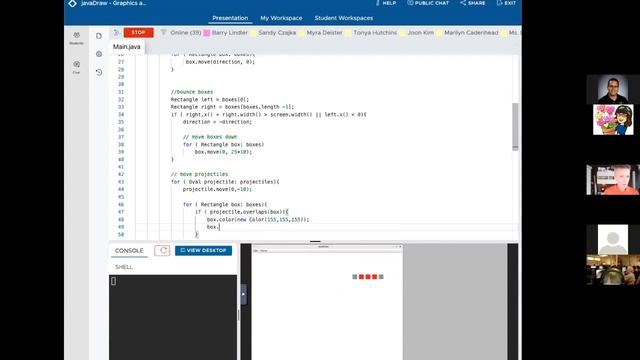Click the //bounce boxes comment line
This screenshot has width=640, height=360.
(x=192, y=92)
